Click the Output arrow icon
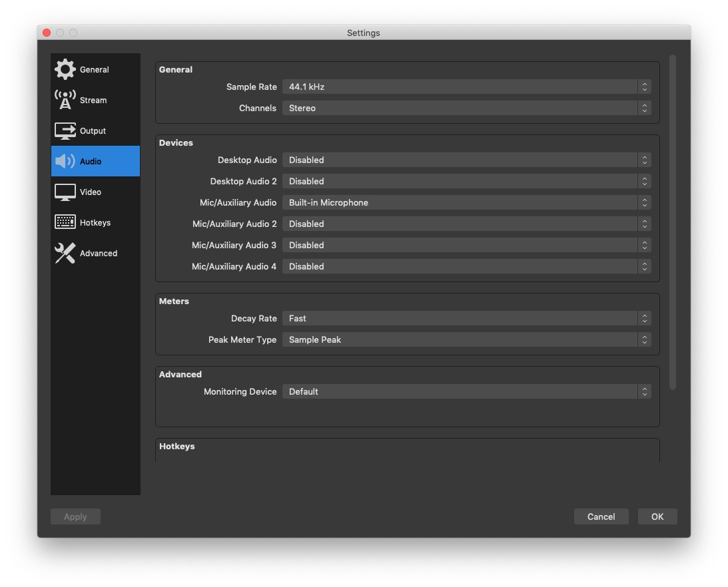 pos(65,130)
